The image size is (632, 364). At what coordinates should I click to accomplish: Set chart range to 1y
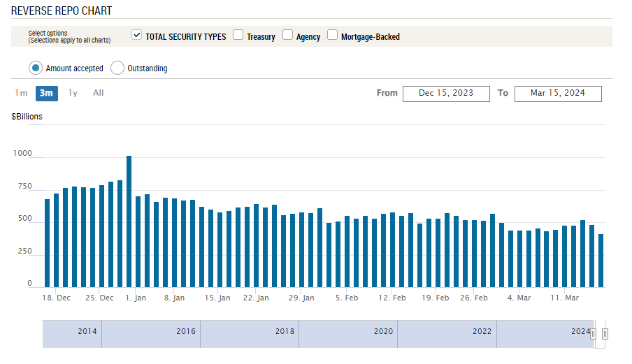click(x=73, y=93)
